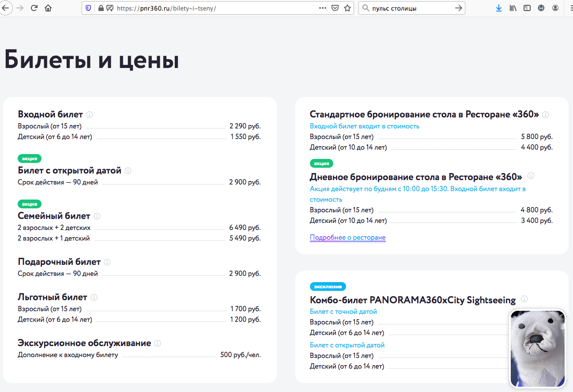Bookmark this page with the star
Image resolution: width=573 pixels, height=392 pixels.
tap(347, 8)
